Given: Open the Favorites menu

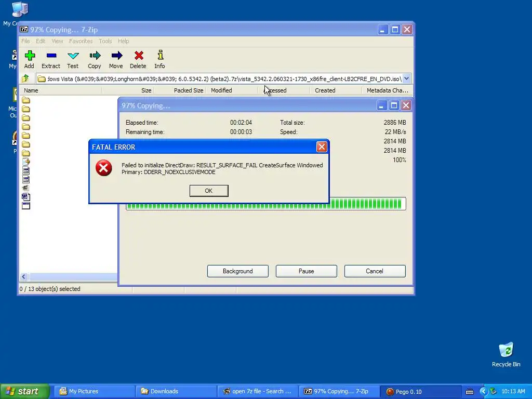Looking at the screenshot, I should click(81, 41).
